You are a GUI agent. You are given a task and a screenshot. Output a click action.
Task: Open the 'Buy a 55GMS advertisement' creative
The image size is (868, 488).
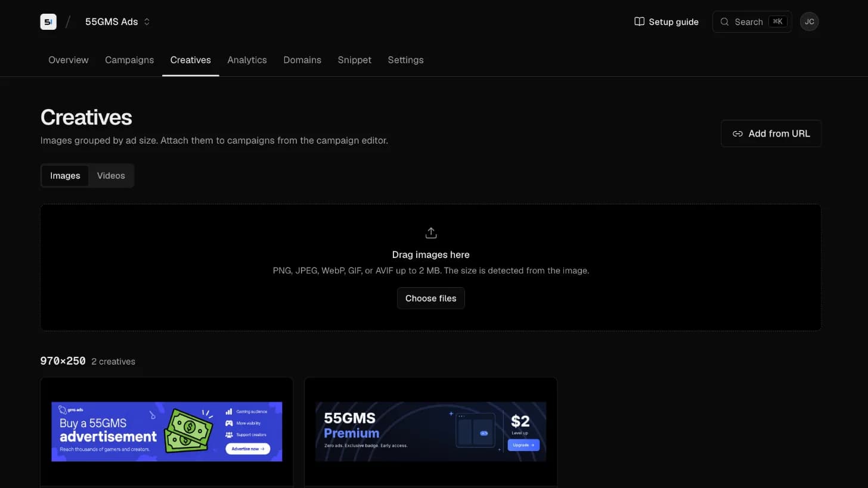click(x=167, y=431)
